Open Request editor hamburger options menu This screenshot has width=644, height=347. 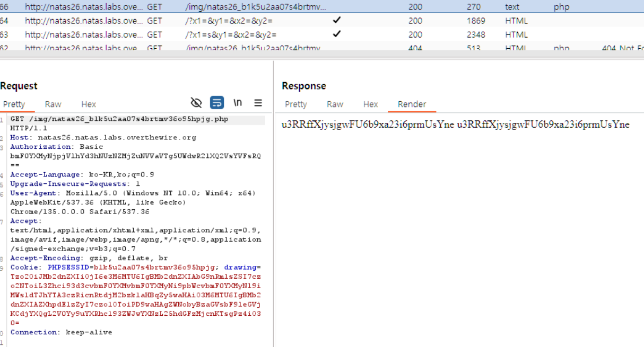[x=258, y=103]
